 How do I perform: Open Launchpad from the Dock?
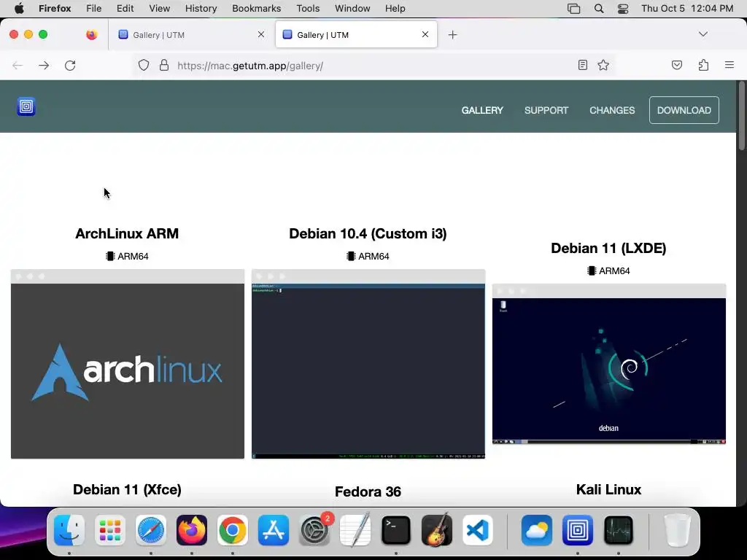pos(110,530)
